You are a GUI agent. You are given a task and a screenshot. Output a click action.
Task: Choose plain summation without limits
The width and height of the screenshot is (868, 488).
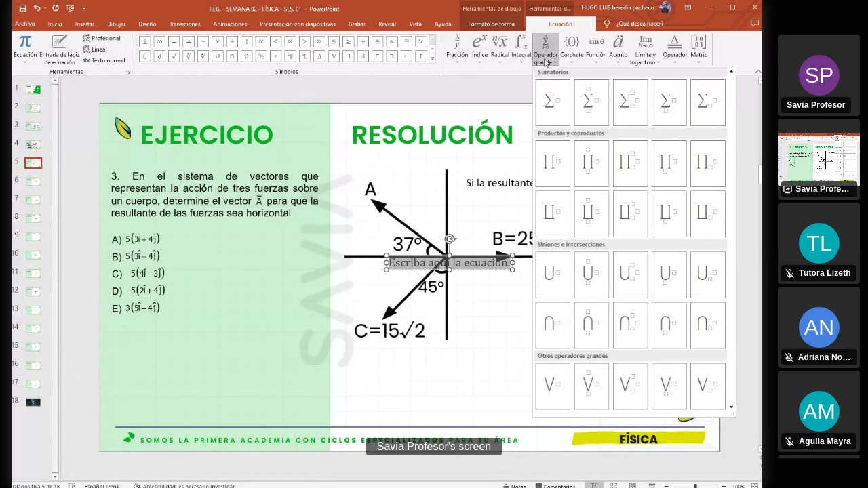coord(553,102)
